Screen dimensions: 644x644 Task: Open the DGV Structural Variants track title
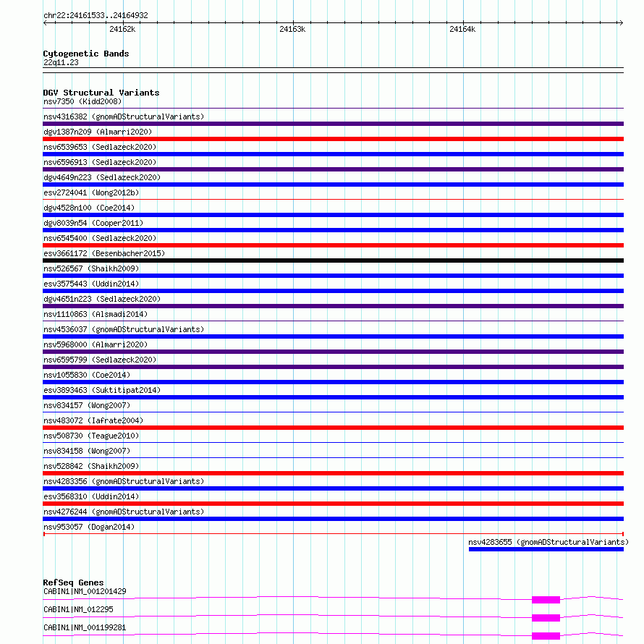coord(101,93)
